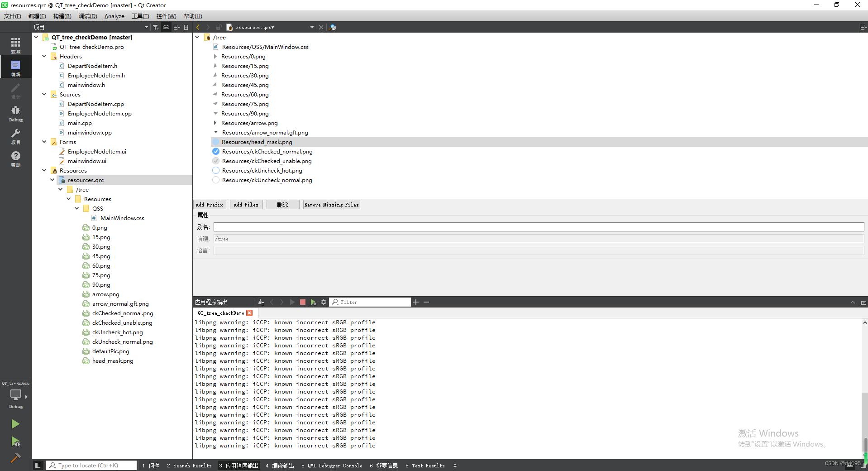
Task: Open the output panes selector arrows
Action: point(455,466)
